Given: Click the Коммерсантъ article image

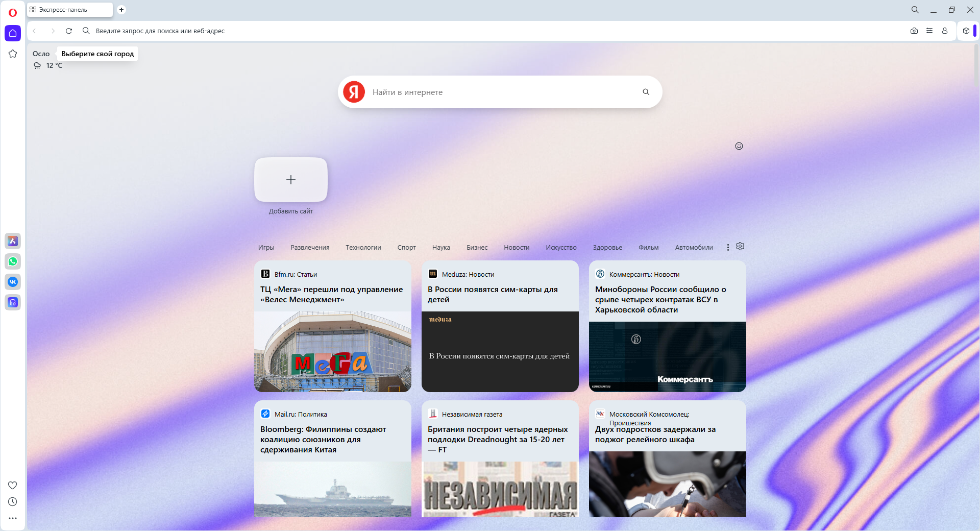Looking at the screenshot, I should click(x=668, y=357).
